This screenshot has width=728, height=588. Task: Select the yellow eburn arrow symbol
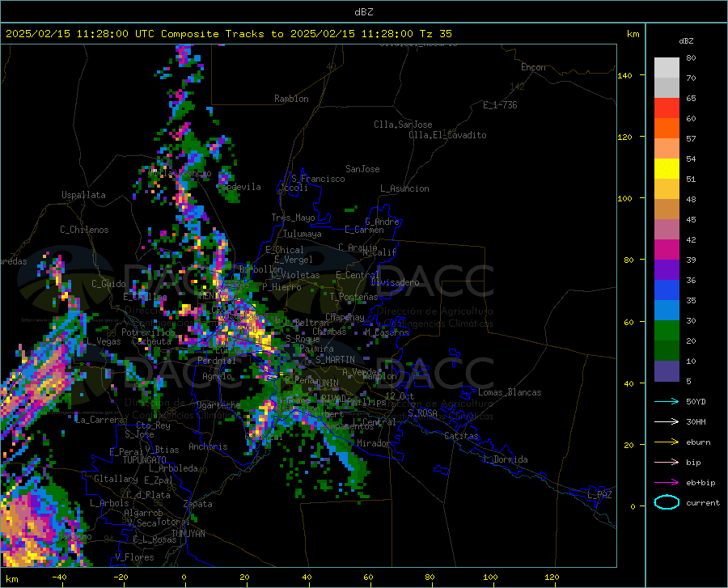(667, 442)
